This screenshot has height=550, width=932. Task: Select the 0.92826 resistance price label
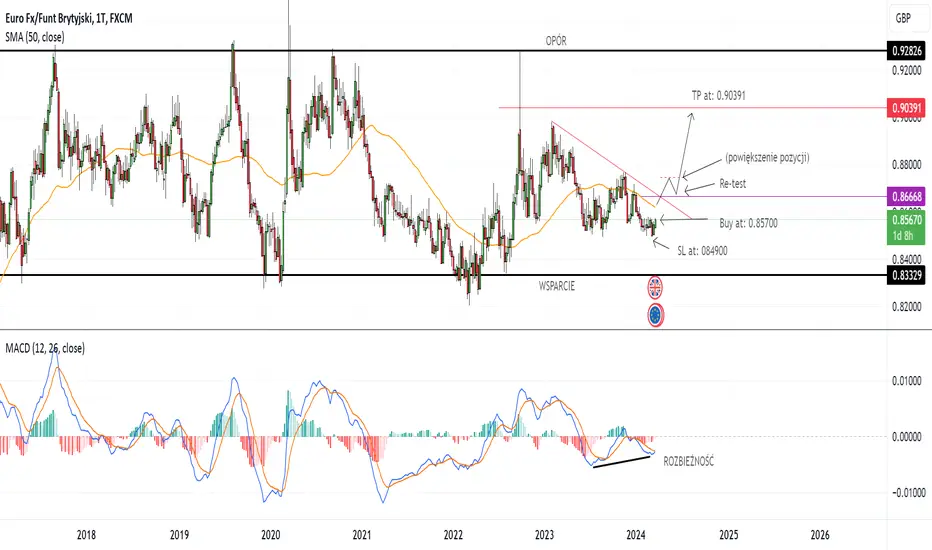907,51
